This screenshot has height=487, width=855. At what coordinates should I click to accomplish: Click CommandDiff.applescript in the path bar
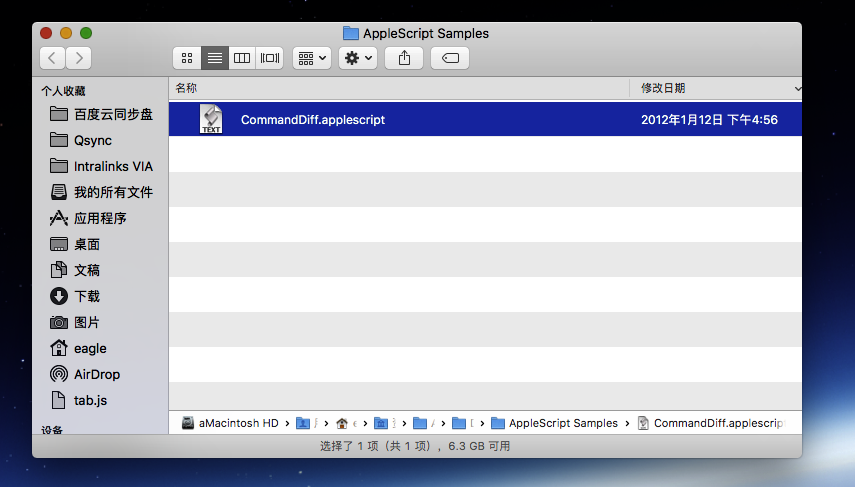tap(711, 423)
